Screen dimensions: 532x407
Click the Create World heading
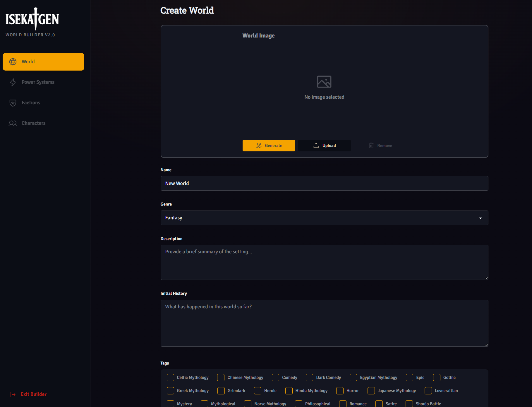[187, 11]
